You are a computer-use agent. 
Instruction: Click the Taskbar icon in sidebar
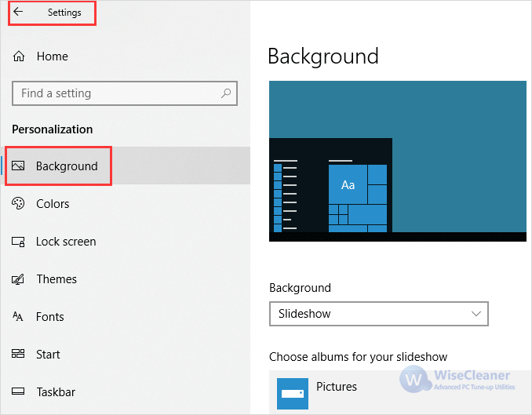click(x=18, y=391)
